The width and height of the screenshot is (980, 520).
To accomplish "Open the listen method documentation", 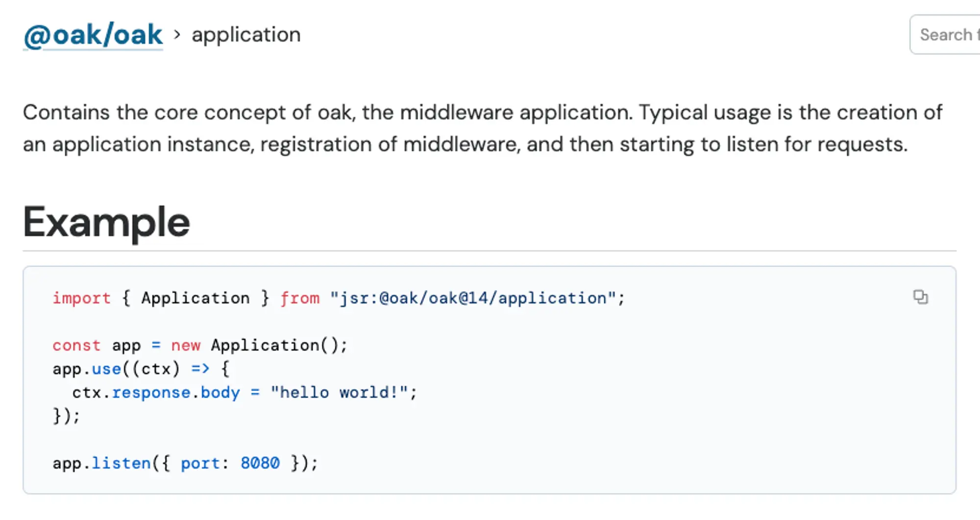I will pyautogui.click(x=121, y=462).
